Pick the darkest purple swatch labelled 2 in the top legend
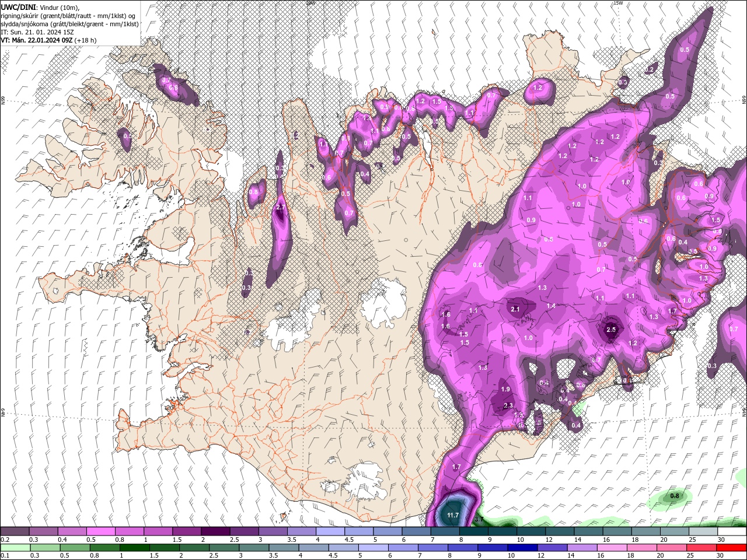 (x=215, y=531)
